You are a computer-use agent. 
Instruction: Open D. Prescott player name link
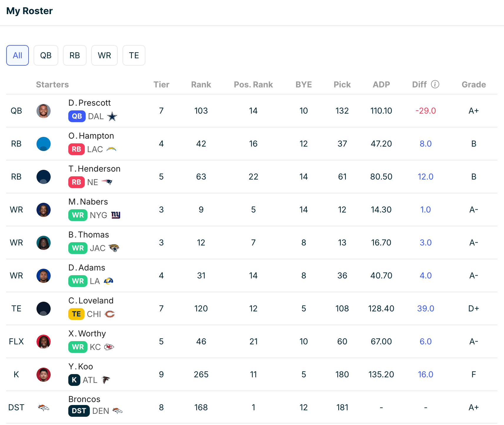click(89, 103)
